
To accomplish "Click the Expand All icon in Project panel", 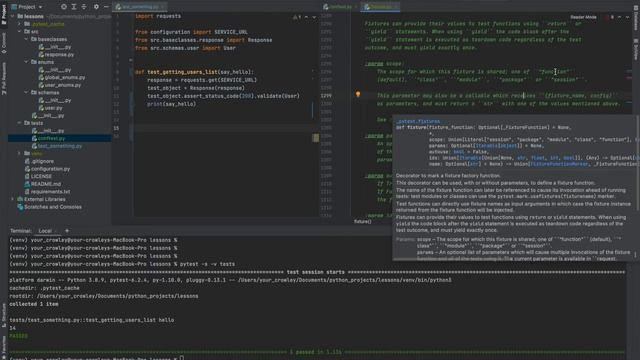I will [x=74, y=7].
